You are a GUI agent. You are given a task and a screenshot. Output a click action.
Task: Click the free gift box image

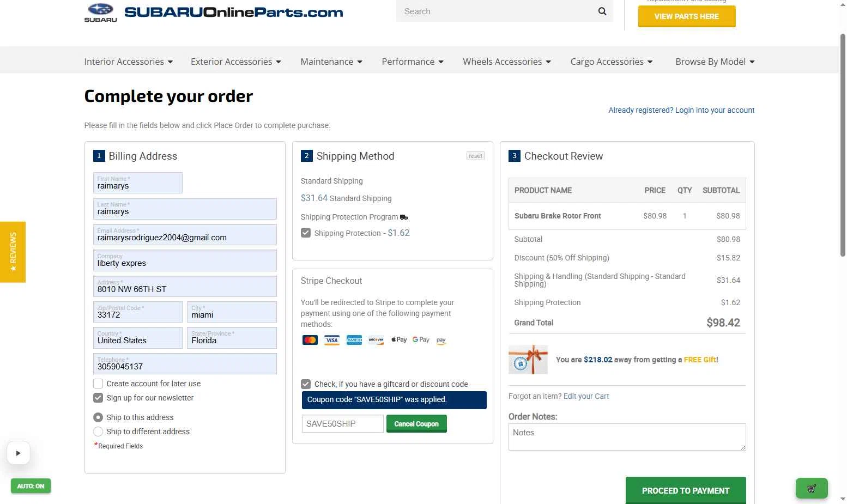(528, 360)
